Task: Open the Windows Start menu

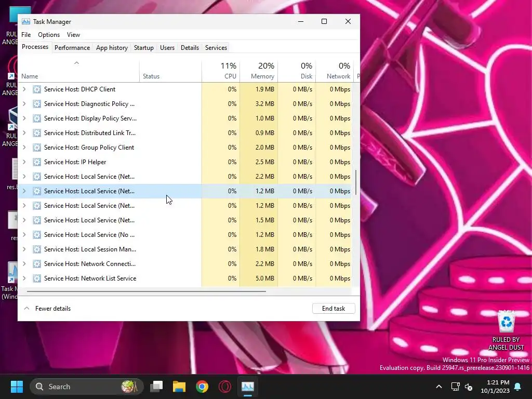Action: click(17, 387)
